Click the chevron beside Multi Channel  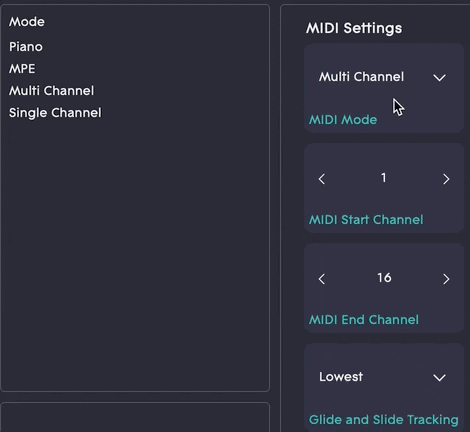pos(439,78)
